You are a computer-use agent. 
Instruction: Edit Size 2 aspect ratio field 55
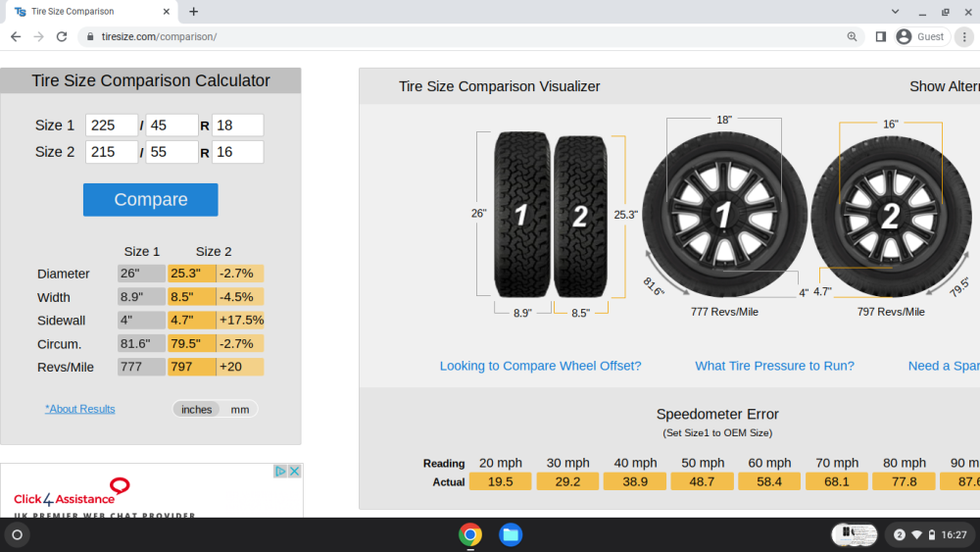point(171,152)
